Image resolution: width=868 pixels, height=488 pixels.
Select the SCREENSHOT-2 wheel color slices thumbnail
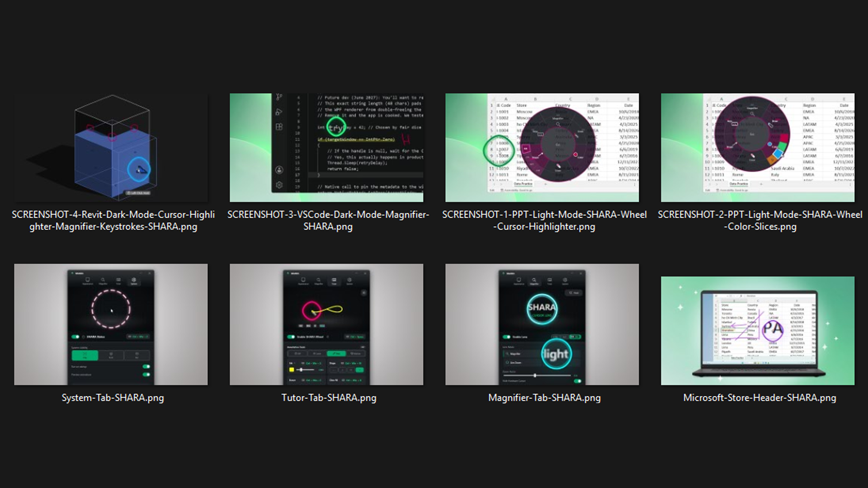758,148
